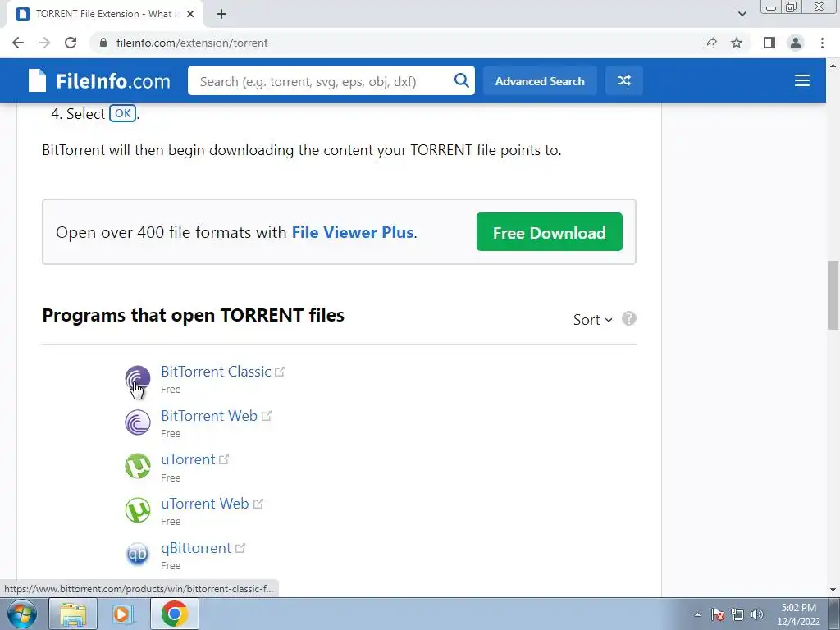Screen dimensions: 840x630
Task: Click external link icon beside qBittorrent
Action: pos(240,548)
